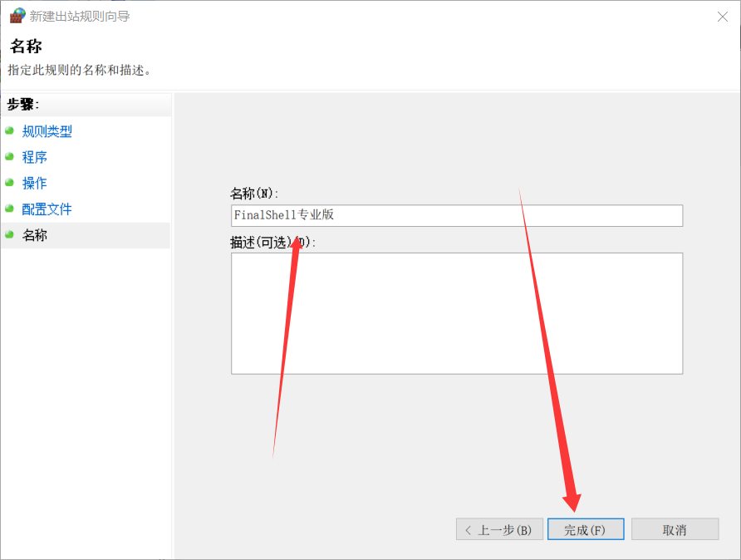The image size is (741, 560).
Task: Focus the 描述(可选) description text box
Action: tap(456, 313)
